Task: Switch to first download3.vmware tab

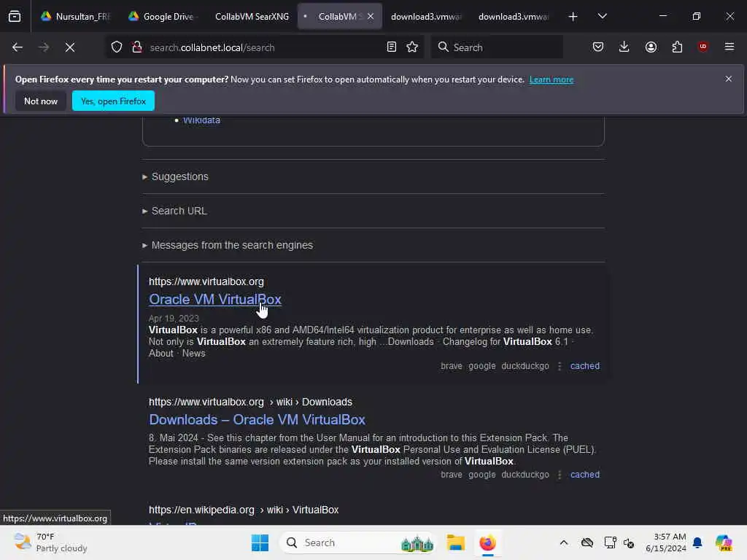Action: point(426,16)
